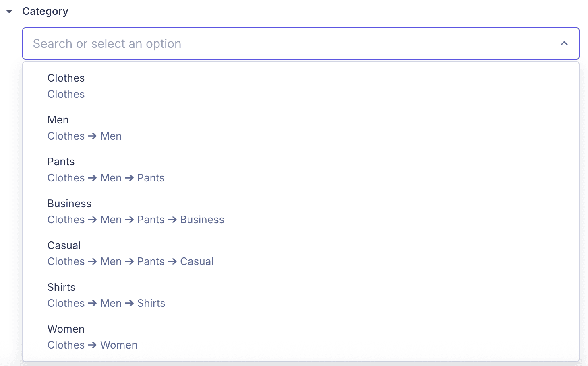
Task: Click the path ending in 'Pants → Business'
Action: pyautogui.click(x=136, y=220)
